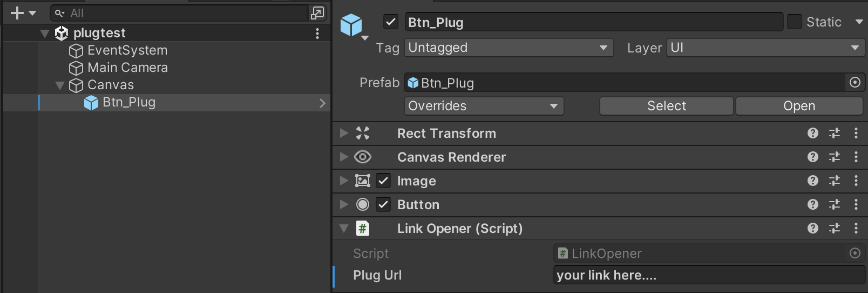Open Link Opener script help icon
The width and height of the screenshot is (868, 293).
812,229
